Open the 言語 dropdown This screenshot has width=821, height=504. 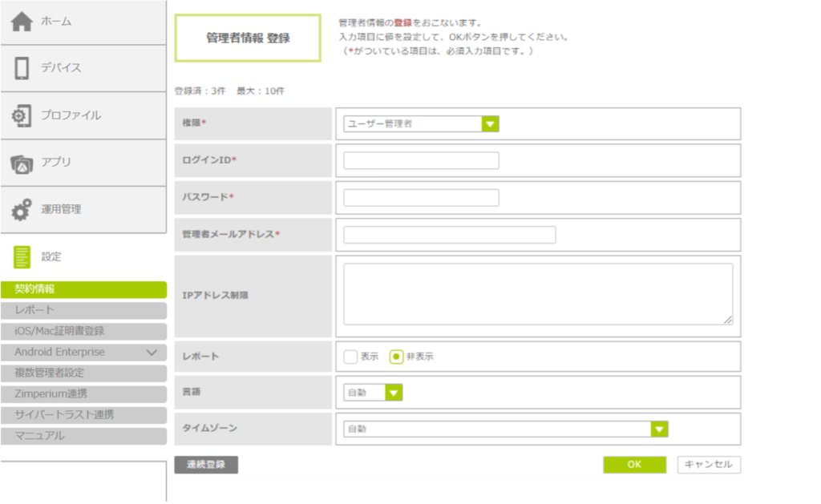(x=373, y=393)
